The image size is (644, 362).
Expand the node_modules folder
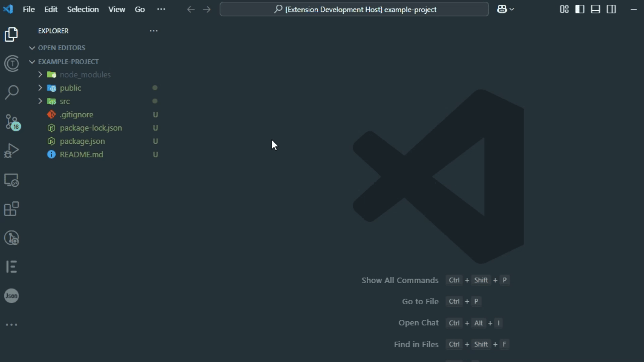click(x=85, y=75)
